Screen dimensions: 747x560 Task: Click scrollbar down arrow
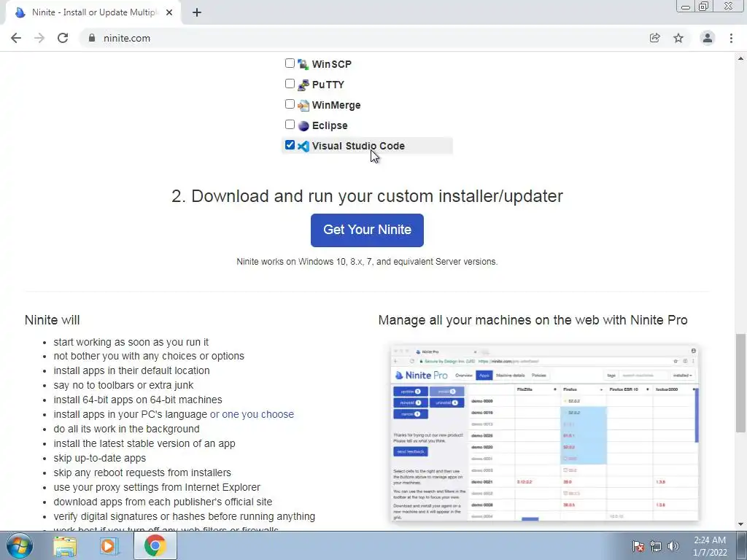coord(740,525)
